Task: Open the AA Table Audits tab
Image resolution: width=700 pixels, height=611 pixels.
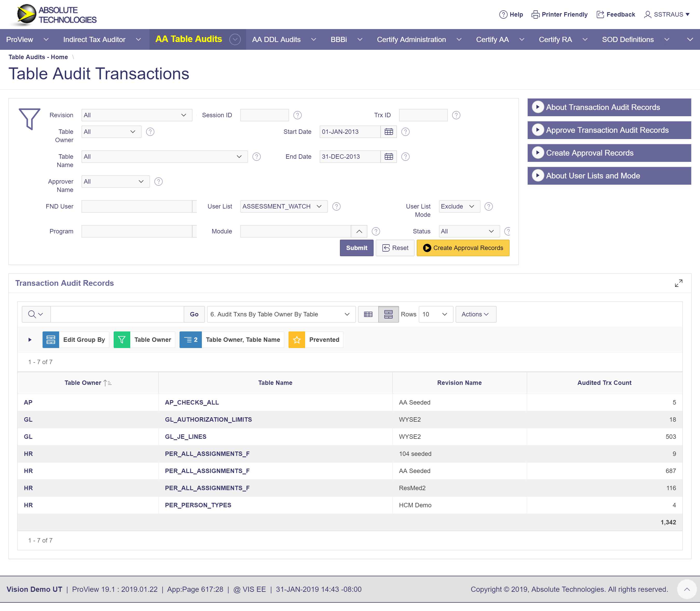Action: [189, 39]
